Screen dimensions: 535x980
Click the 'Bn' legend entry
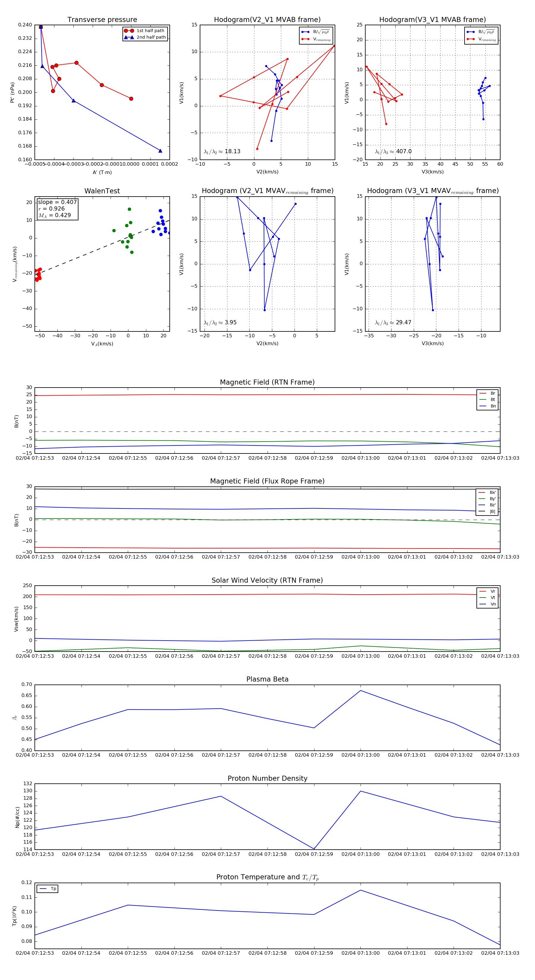click(x=487, y=406)
